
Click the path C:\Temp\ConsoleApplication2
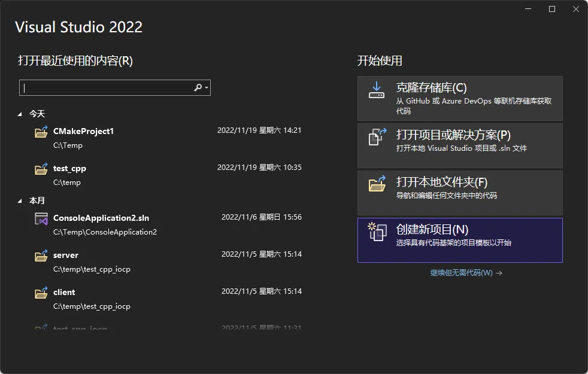click(105, 232)
